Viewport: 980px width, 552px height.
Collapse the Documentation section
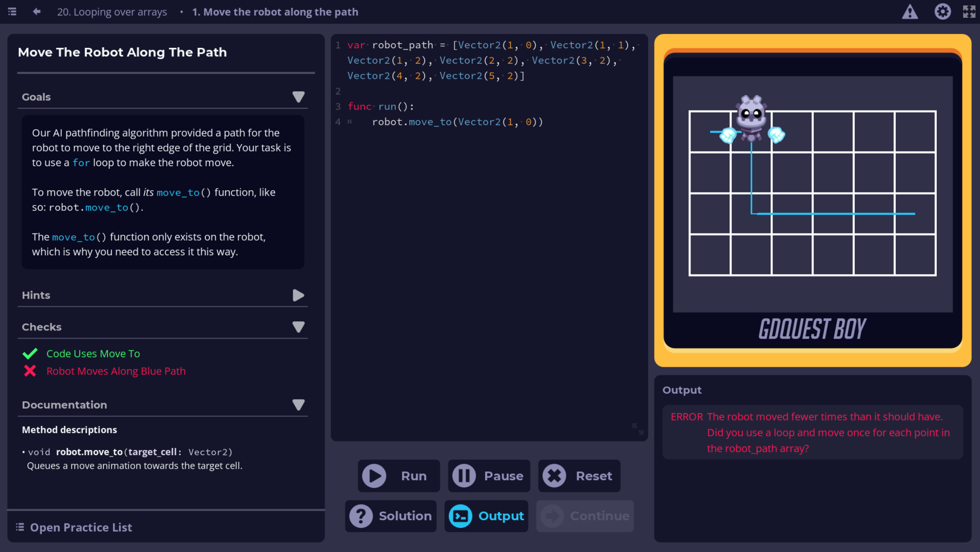[299, 405]
